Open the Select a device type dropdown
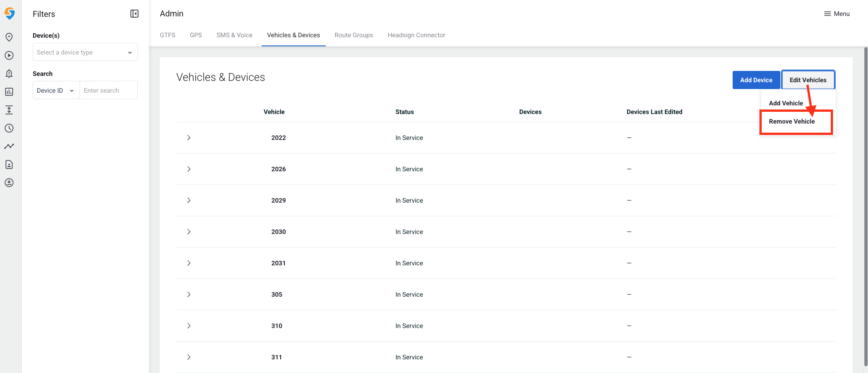This screenshot has height=373, width=868. click(85, 52)
